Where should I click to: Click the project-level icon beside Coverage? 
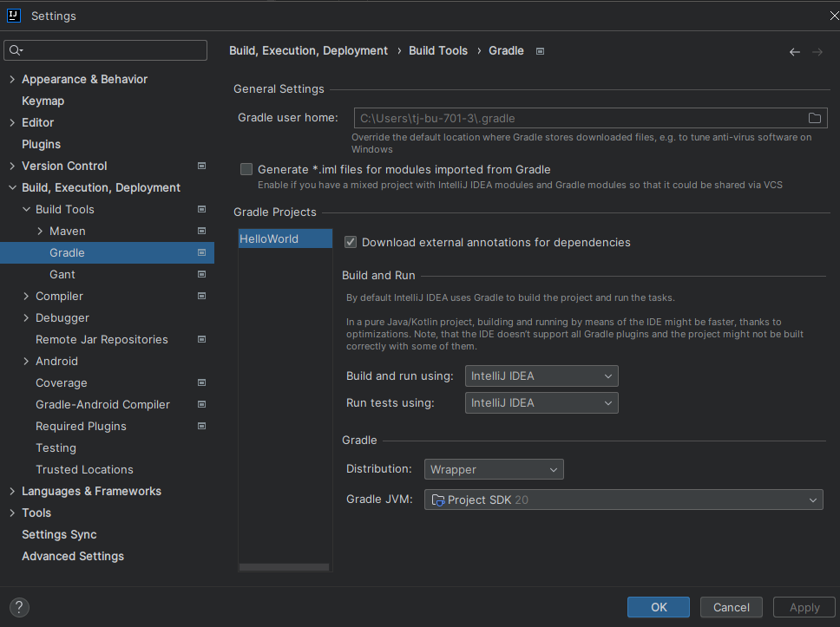click(201, 382)
